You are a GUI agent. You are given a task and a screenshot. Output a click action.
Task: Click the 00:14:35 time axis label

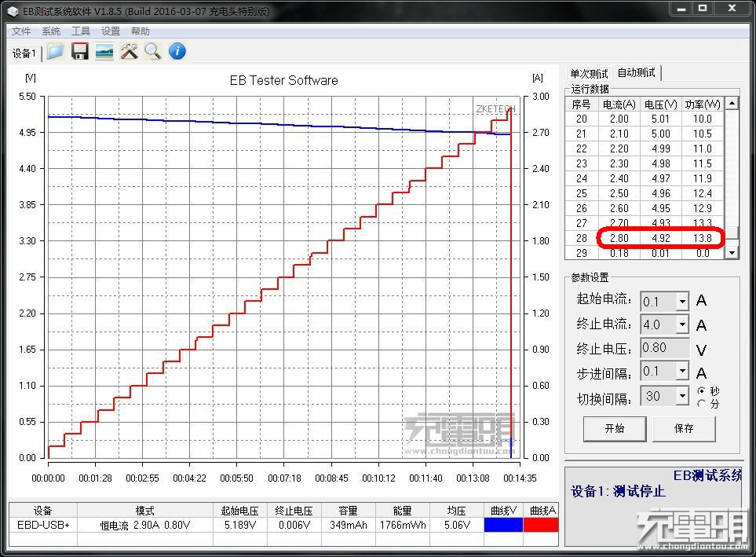coord(520,478)
